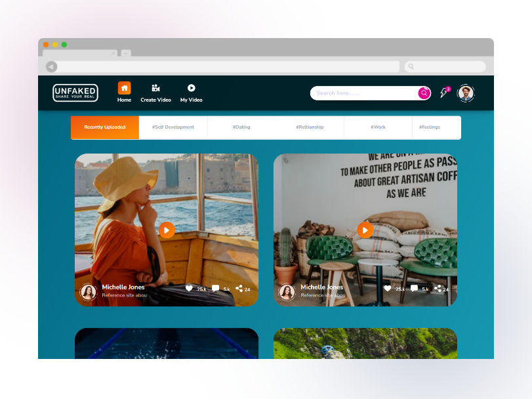This screenshot has height=399, width=532.
Task: Open the Create Video camera icon
Action: [x=155, y=88]
